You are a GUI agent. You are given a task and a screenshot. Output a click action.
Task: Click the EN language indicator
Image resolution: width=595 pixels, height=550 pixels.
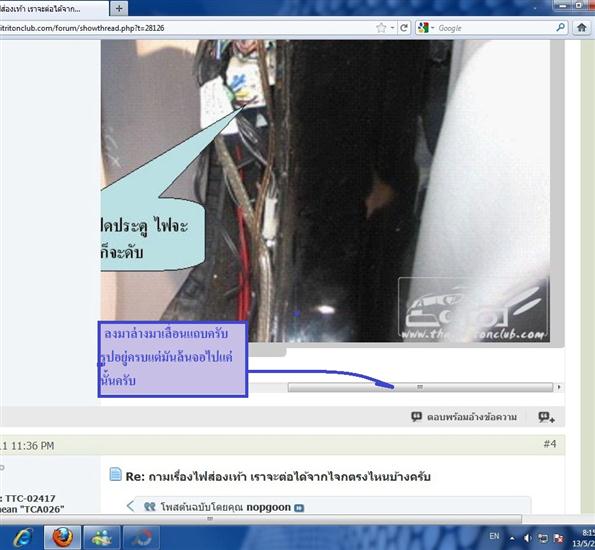pos(494,536)
